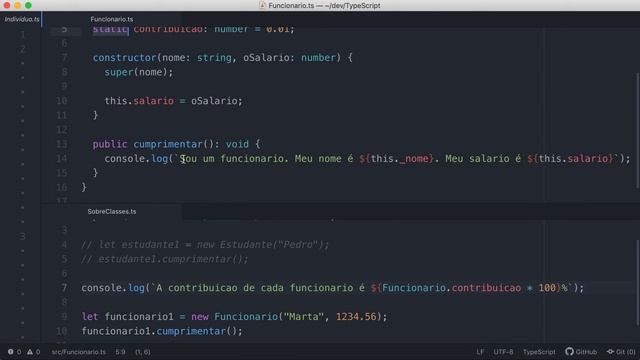640x360 pixels.
Task: Change line ending via LF selector
Action: click(x=480, y=352)
